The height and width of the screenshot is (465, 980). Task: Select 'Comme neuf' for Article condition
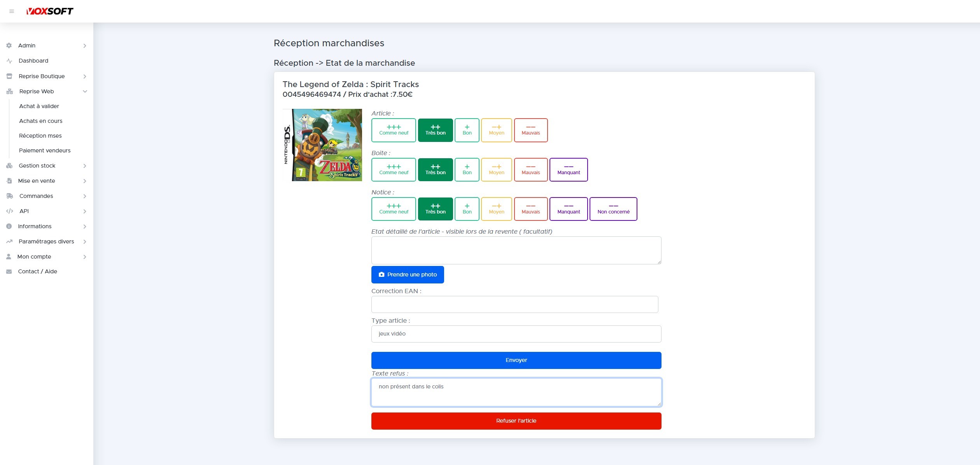[x=394, y=130]
